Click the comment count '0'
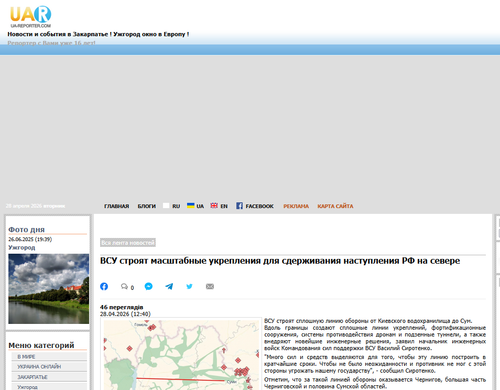The image size is (500, 390). [132, 288]
